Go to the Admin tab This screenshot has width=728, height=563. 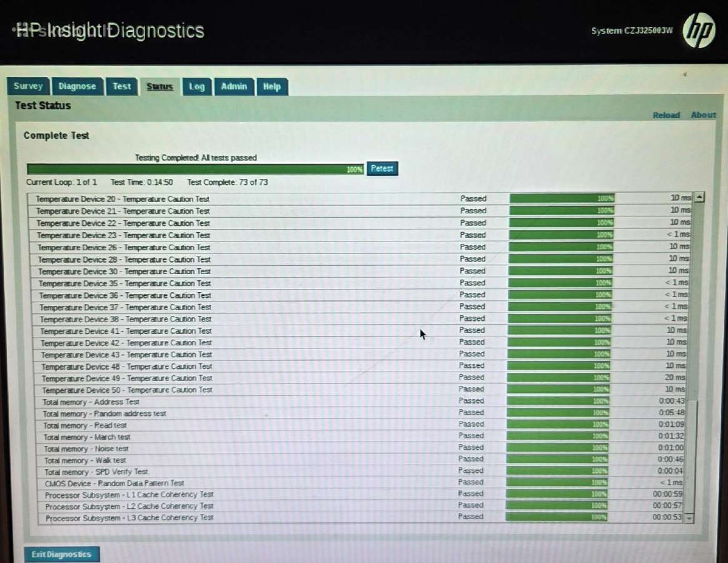[x=234, y=87]
